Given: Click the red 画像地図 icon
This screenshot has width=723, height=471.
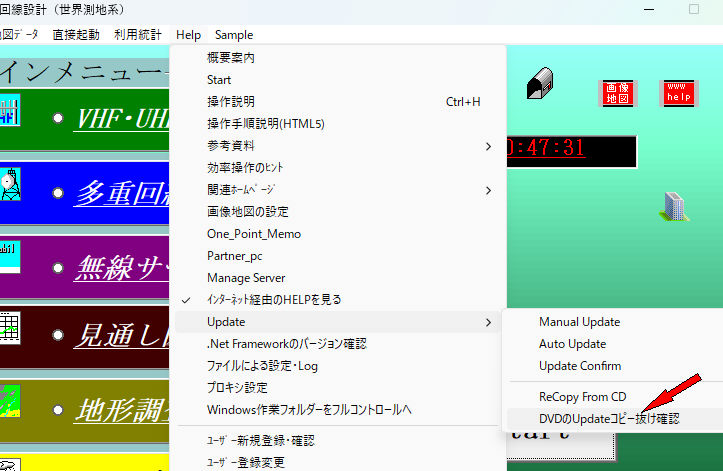Looking at the screenshot, I should coord(616,93).
